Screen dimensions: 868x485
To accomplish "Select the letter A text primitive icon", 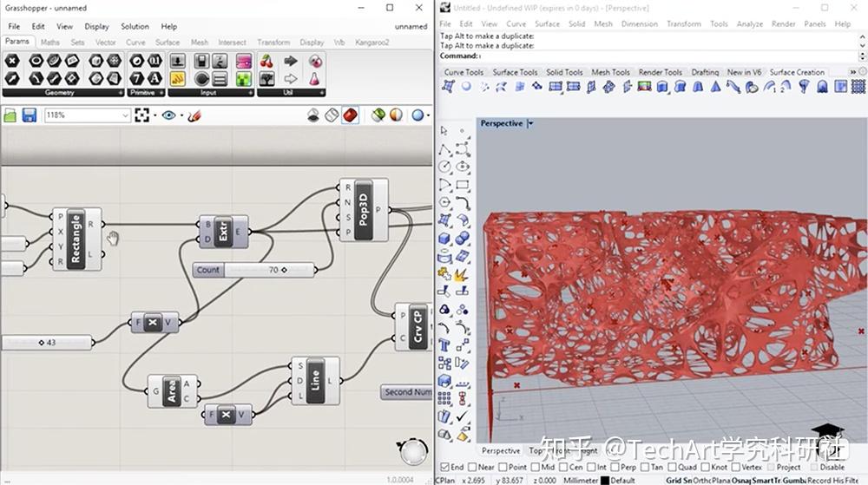I will [155, 79].
